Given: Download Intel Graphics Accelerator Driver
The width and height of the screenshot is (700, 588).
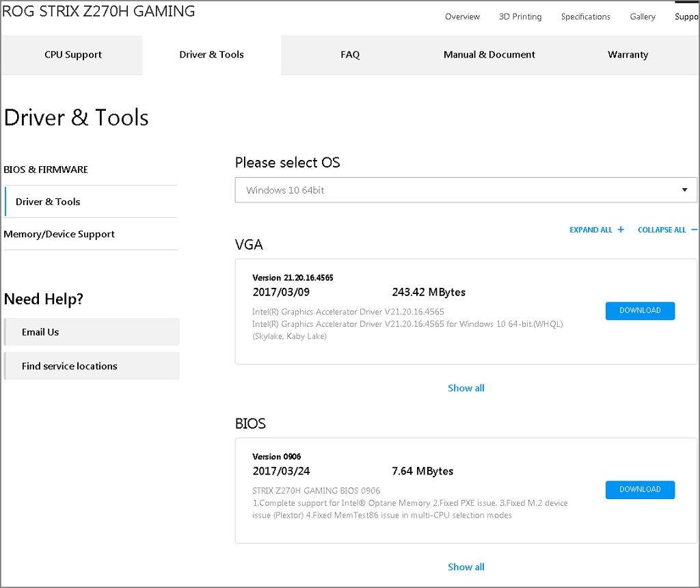Looking at the screenshot, I should pos(640,310).
